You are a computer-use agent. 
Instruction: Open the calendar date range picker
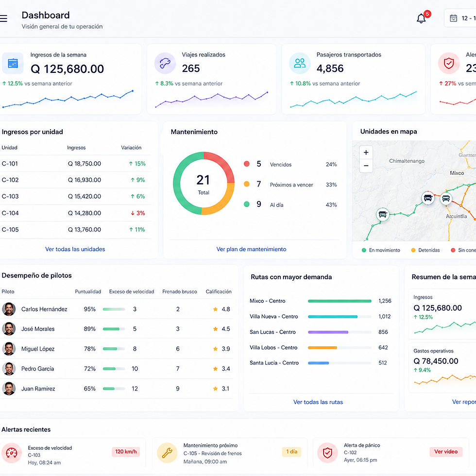pos(460,18)
